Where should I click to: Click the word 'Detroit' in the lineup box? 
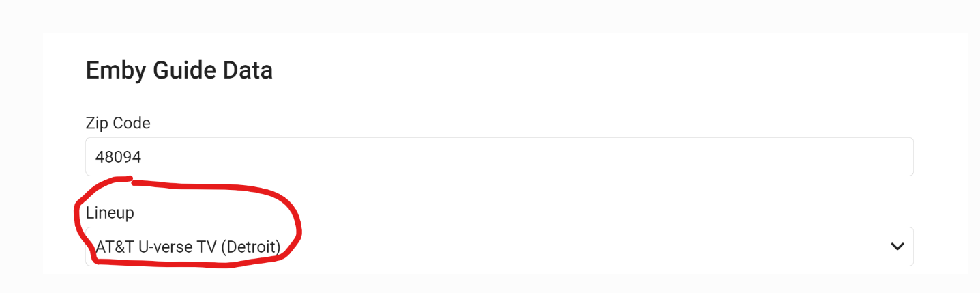coord(250,247)
